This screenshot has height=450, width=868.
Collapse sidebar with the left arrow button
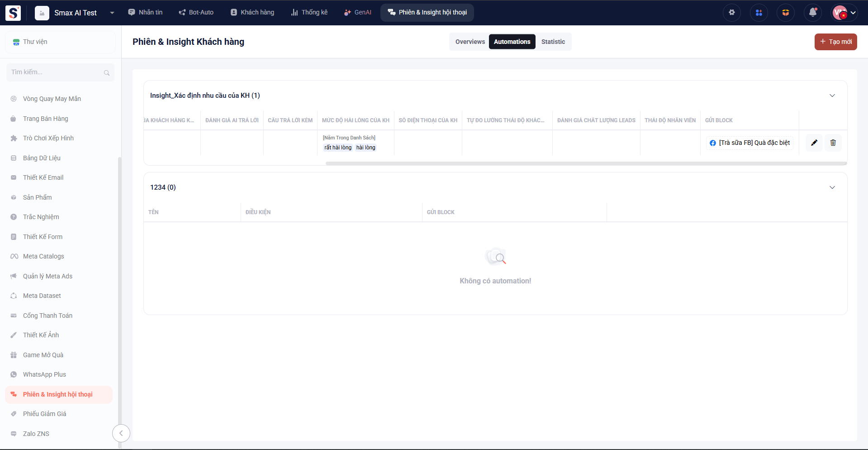[x=121, y=433]
